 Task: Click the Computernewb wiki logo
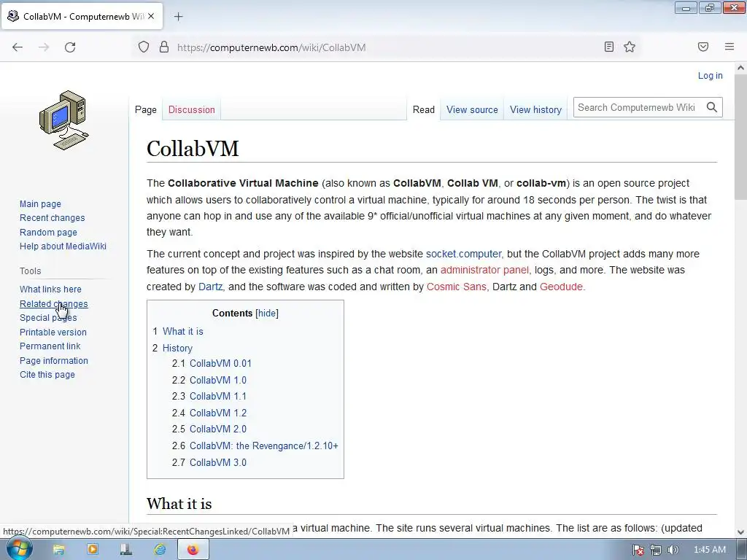(x=64, y=120)
